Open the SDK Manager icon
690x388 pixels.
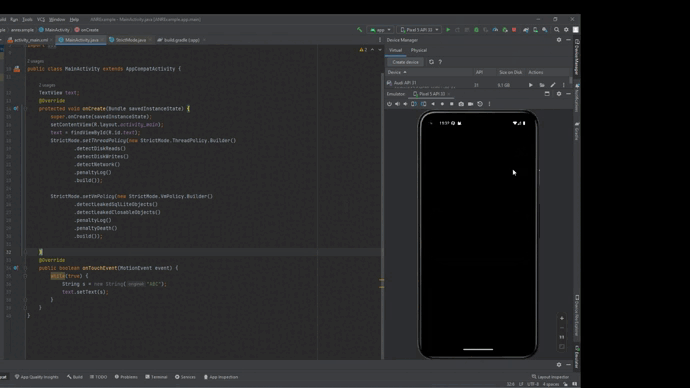(545, 30)
